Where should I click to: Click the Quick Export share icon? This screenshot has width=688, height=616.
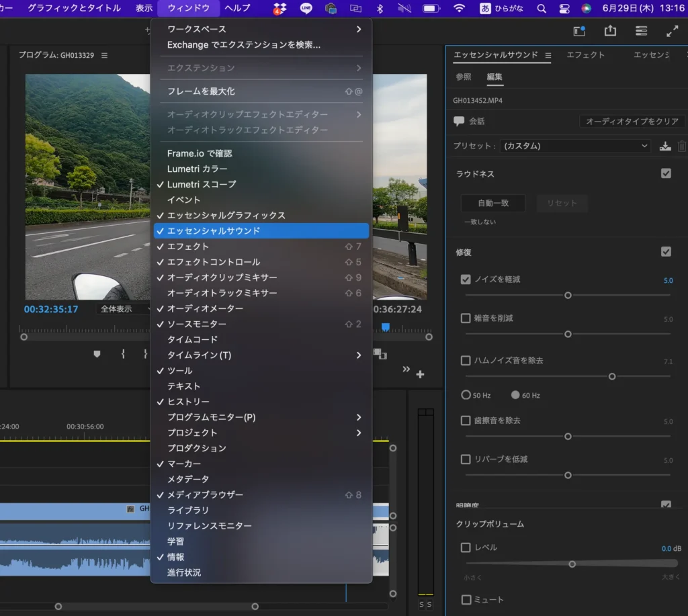click(610, 31)
